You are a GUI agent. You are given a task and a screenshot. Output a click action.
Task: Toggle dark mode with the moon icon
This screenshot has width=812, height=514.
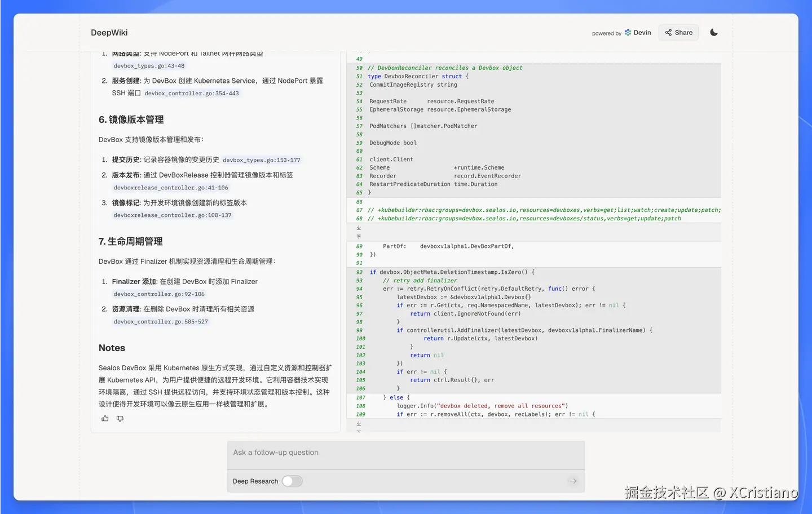(714, 32)
